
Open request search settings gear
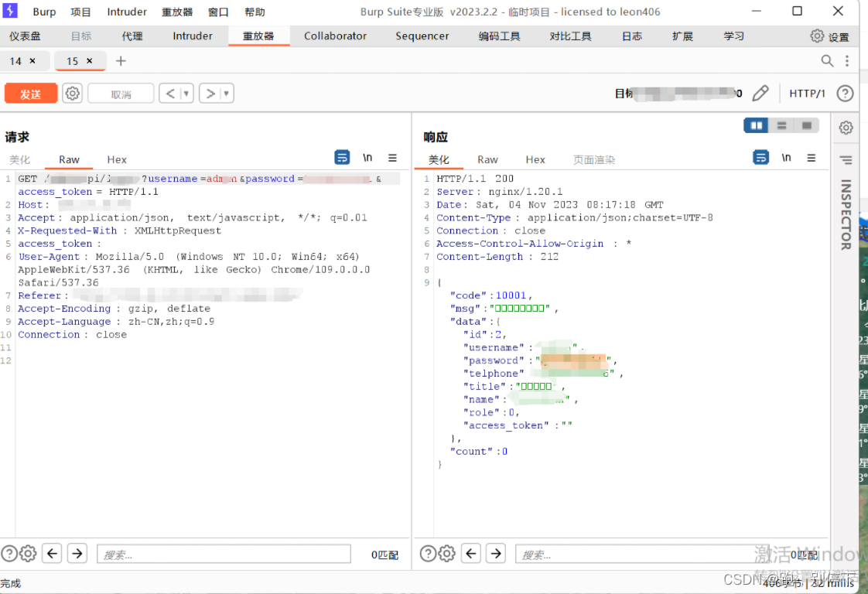(x=28, y=553)
